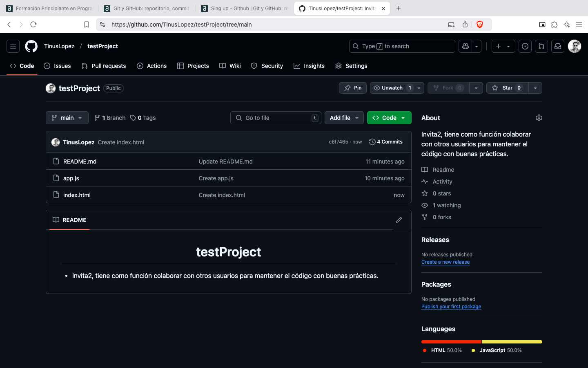This screenshot has width=588, height=368.
Task: Open the Insights tab
Action: coord(309,66)
